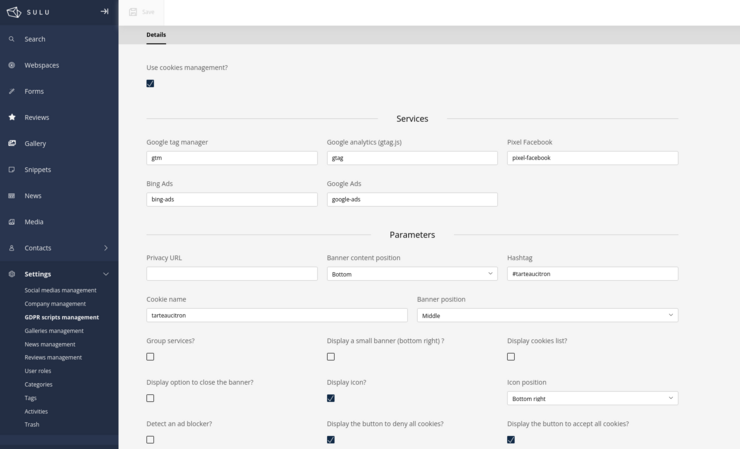The height and width of the screenshot is (449, 740).
Task: Click the Webspaces target icon
Action: pyautogui.click(x=11, y=65)
